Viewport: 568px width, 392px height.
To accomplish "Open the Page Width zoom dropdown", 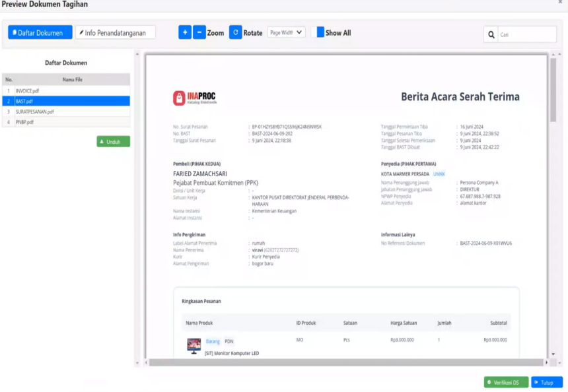I will (x=286, y=32).
